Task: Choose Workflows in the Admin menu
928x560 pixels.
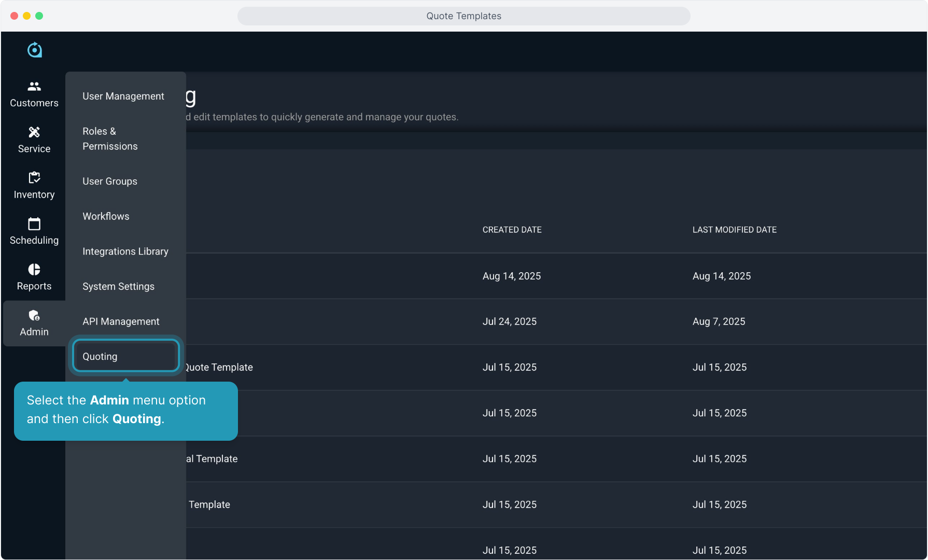Action: point(106,216)
